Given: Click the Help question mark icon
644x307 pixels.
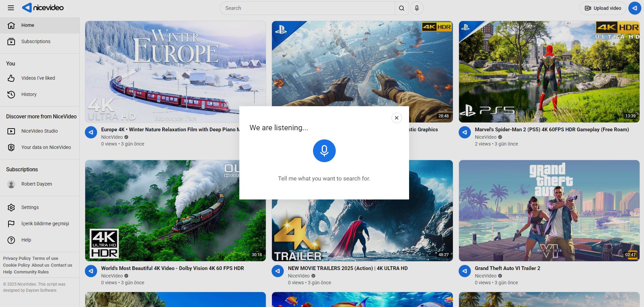Looking at the screenshot, I should coord(11,240).
